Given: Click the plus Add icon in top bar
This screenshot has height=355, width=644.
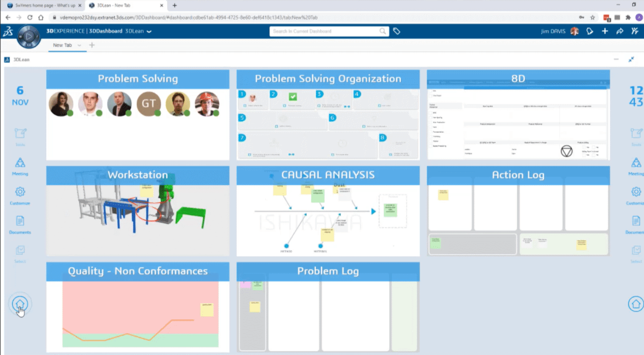Looking at the screenshot, I should [605, 31].
